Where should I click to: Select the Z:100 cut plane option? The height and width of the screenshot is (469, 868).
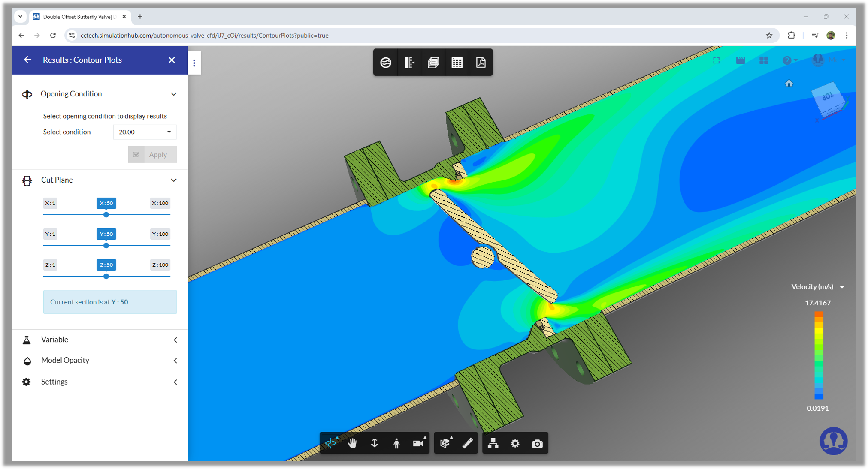click(x=160, y=265)
